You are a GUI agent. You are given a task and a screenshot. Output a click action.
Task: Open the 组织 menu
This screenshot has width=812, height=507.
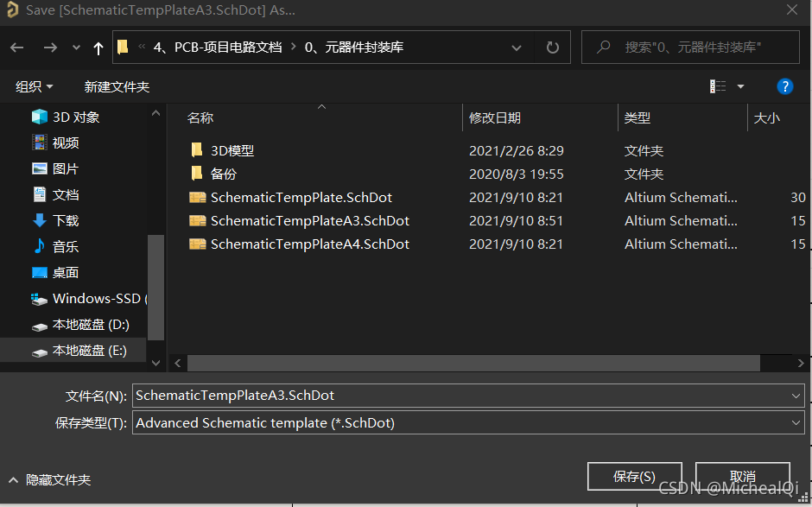coord(35,86)
